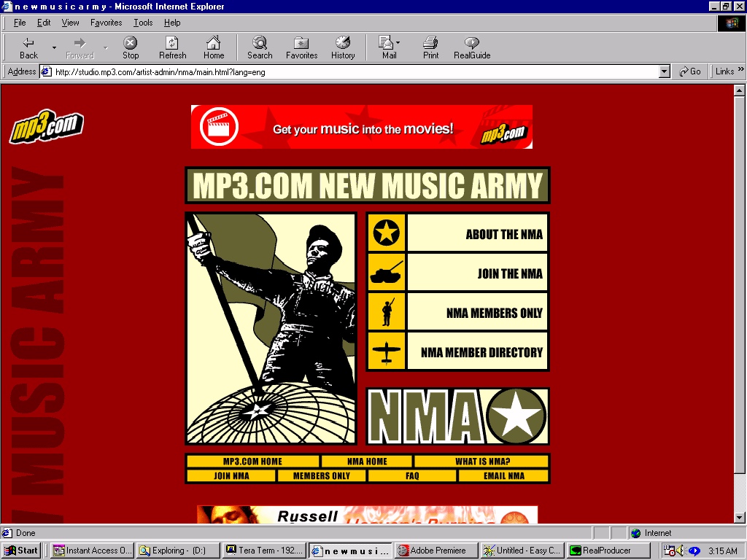Switch to Untitled - Easy C... in the taskbar
This screenshot has height=560, width=747.
click(522, 551)
